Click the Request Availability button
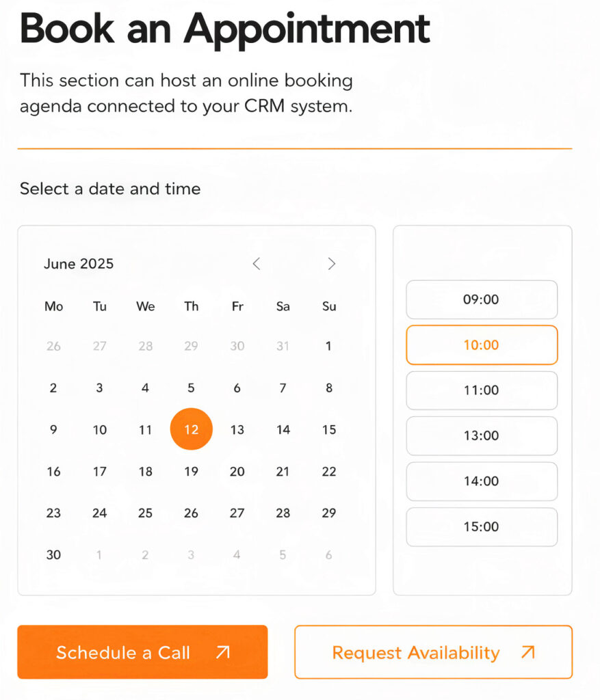The width and height of the screenshot is (600, 700). click(x=433, y=652)
